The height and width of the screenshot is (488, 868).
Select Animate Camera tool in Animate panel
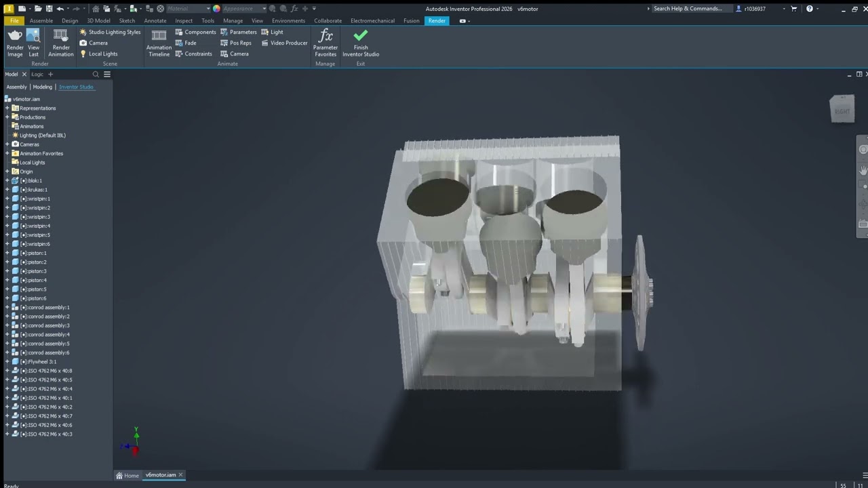click(235, 54)
